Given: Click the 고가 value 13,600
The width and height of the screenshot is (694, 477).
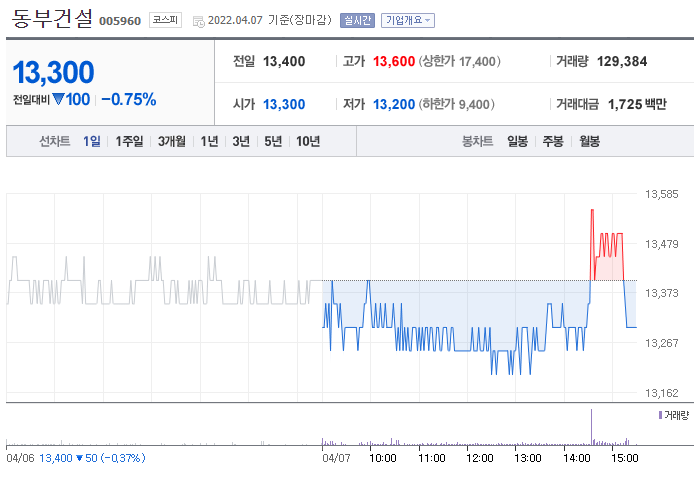Looking at the screenshot, I should pos(394,61).
